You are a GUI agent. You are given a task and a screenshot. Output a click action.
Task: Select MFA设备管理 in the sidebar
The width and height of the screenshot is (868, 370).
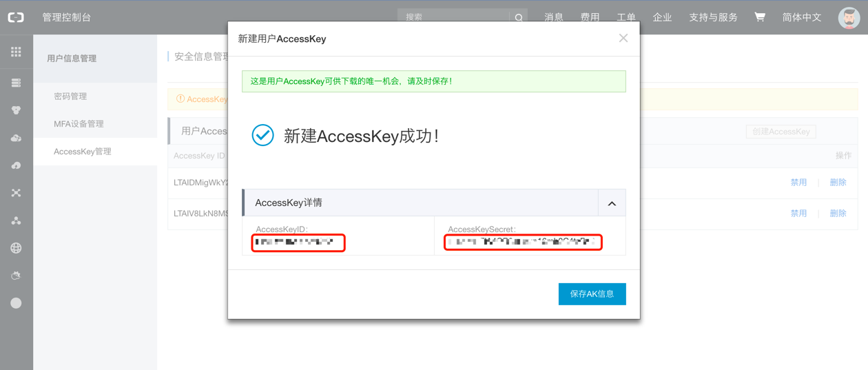coord(79,124)
